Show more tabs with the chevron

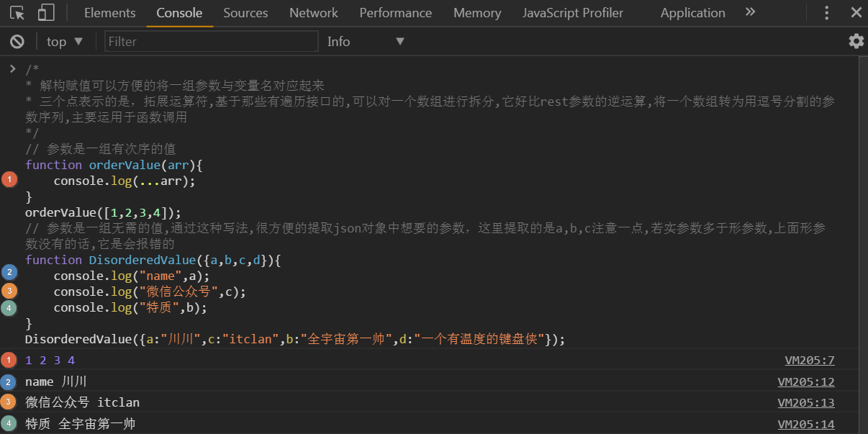(x=750, y=12)
